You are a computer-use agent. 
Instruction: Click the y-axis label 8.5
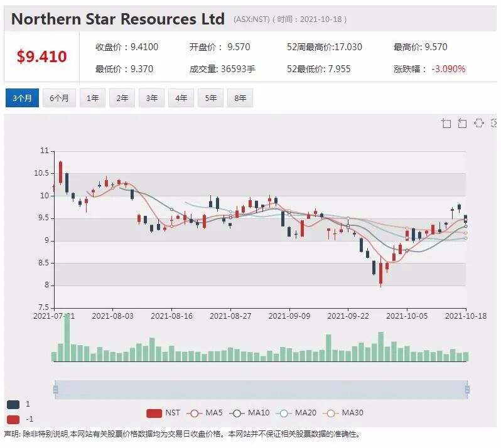tap(43, 263)
